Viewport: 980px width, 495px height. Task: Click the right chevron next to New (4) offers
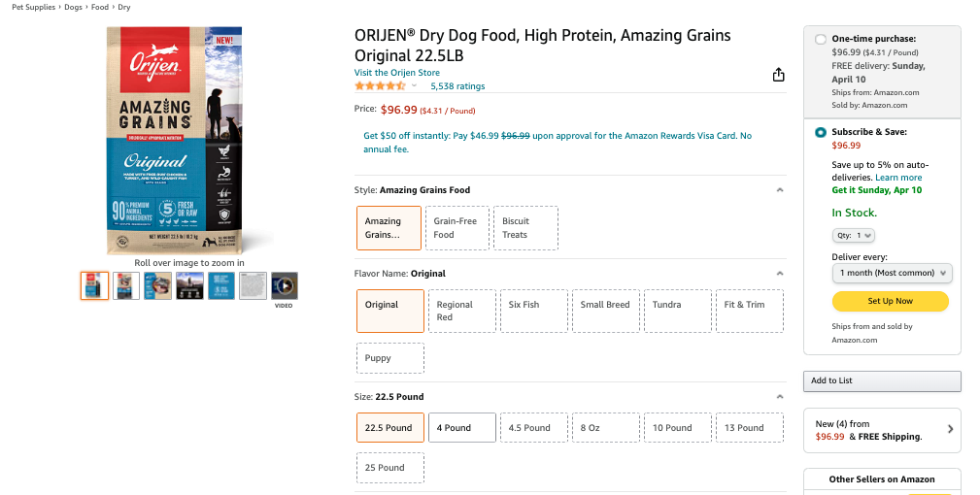(x=950, y=429)
